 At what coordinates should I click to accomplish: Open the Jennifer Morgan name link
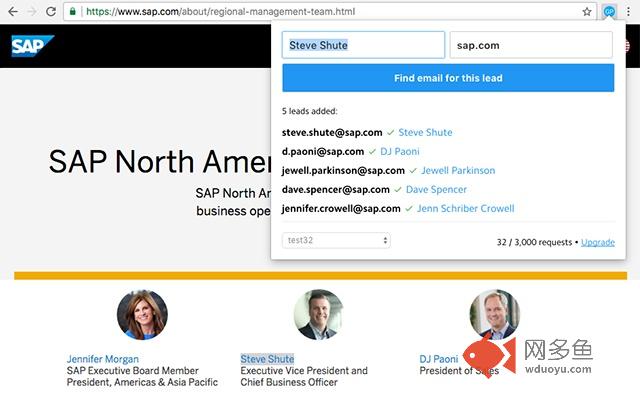coord(102,359)
